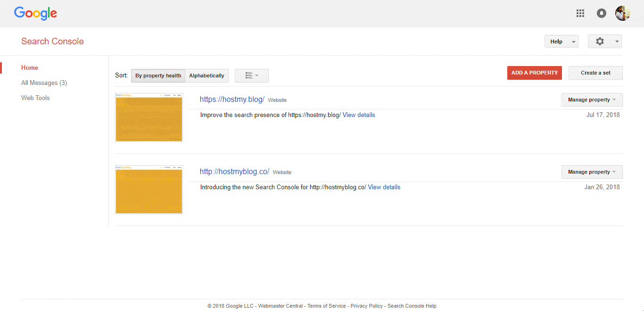The height and width of the screenshot is (311, 644).
Task: Sort properties by property health
Action: pos(158,76)
